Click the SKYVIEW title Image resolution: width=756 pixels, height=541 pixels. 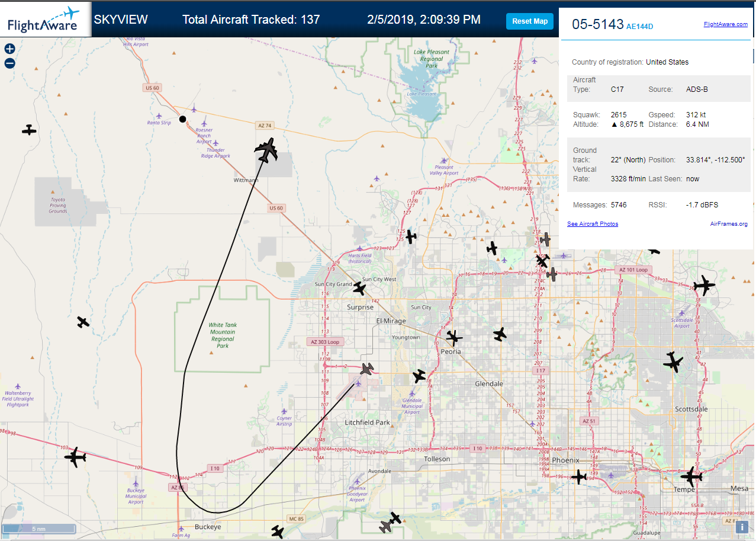click(121, 20)
